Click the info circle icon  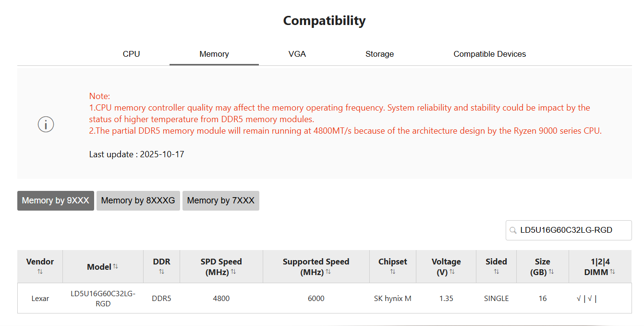coord(46,125)
